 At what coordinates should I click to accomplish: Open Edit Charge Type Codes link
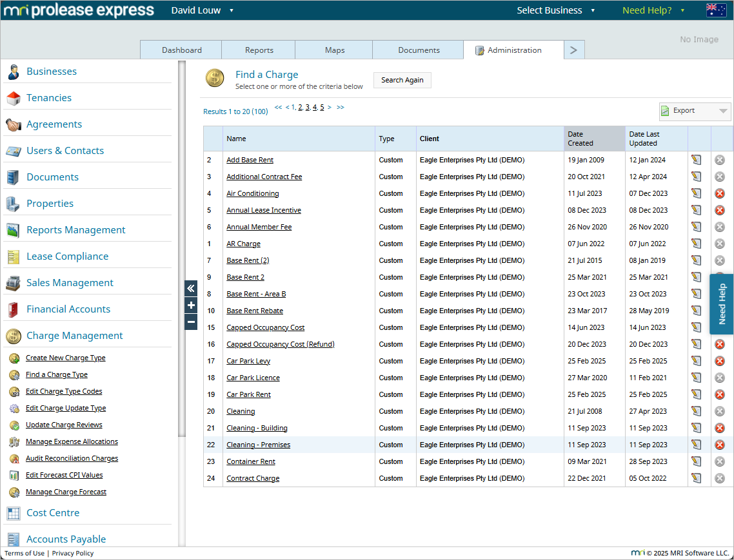(x=64, y=392)
